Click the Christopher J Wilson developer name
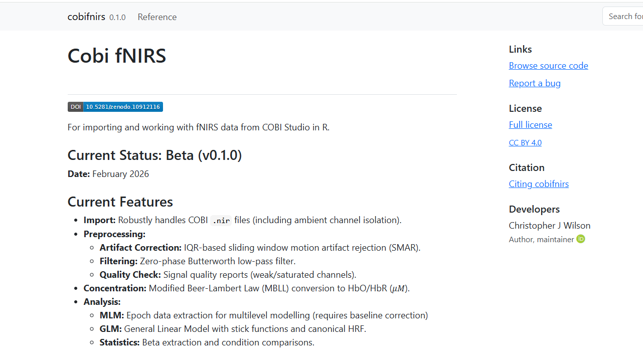Viewport: 643px width, 364px height. point(549,226)
